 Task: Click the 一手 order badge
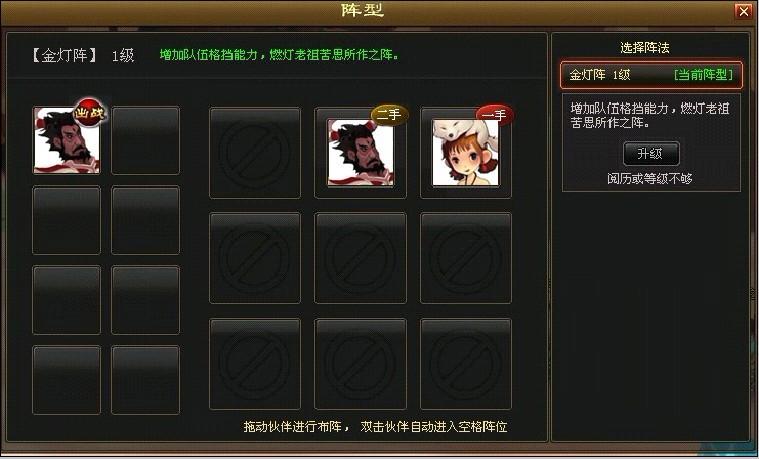pos(494,115)
